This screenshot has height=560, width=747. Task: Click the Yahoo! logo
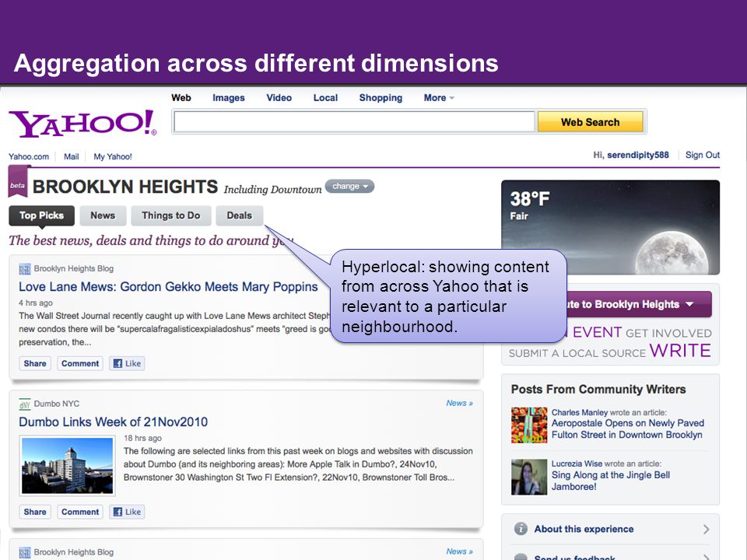coord(82,124)
